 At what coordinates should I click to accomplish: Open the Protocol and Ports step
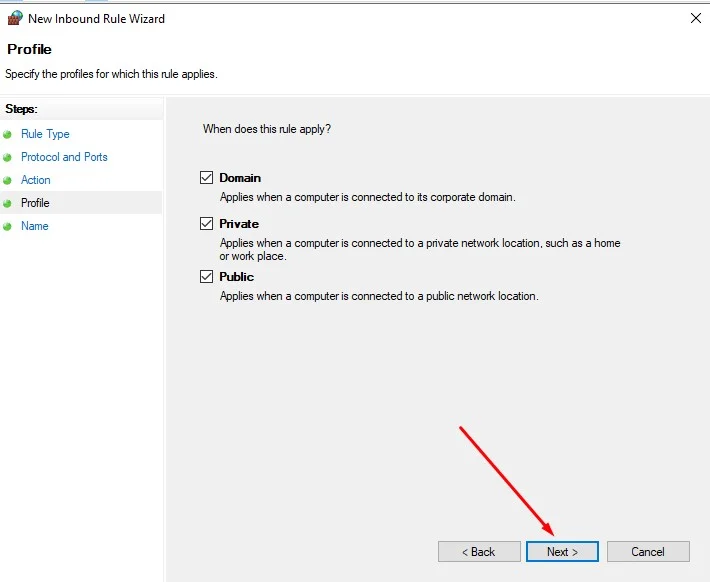pyautogui.click(x=64, y=157)
